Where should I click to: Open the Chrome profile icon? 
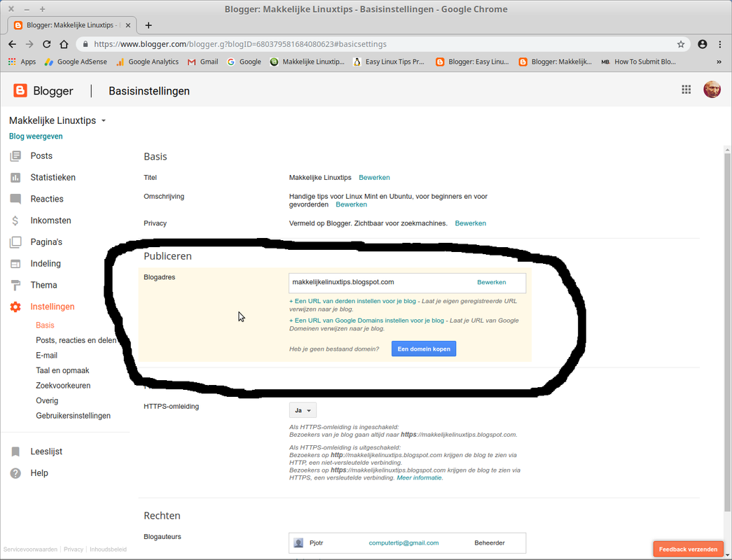pos(702,44)
